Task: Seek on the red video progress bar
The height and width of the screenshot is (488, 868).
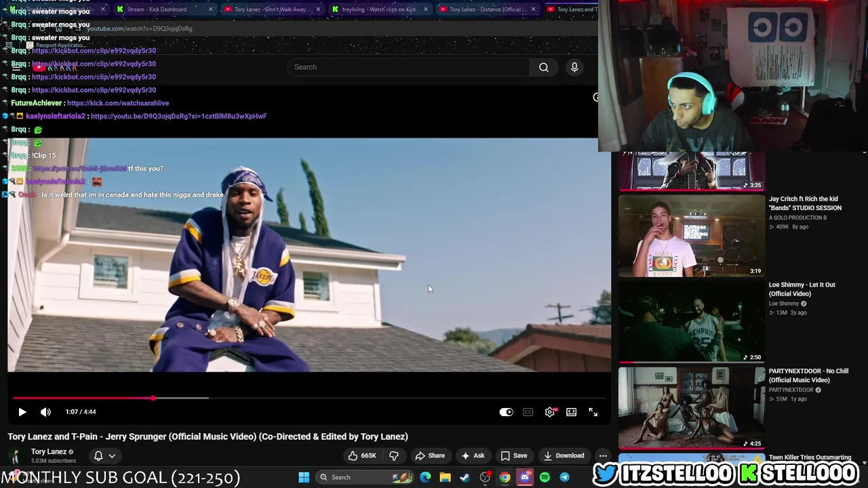Action: pos(309,398)
